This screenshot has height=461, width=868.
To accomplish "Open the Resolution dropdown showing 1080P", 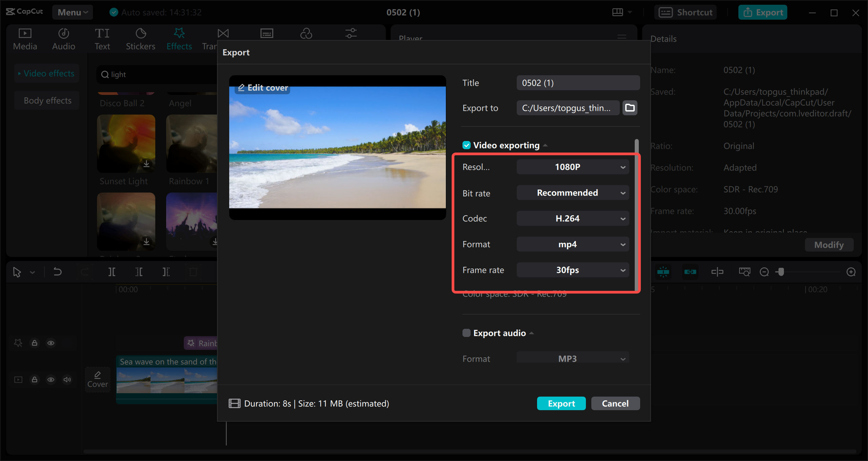I will click(572, 166).
